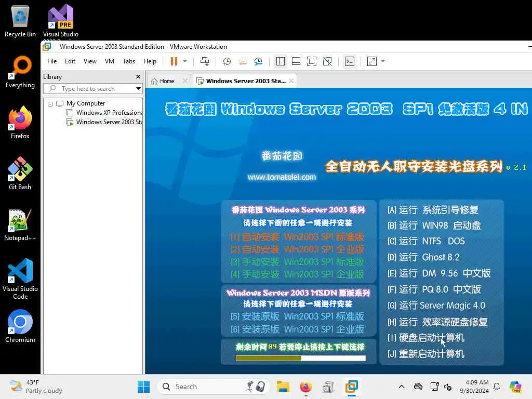Send Ctrl+Alt+Del to the virtual machine
Screen dimensions: 532x399
pos(205,61)
